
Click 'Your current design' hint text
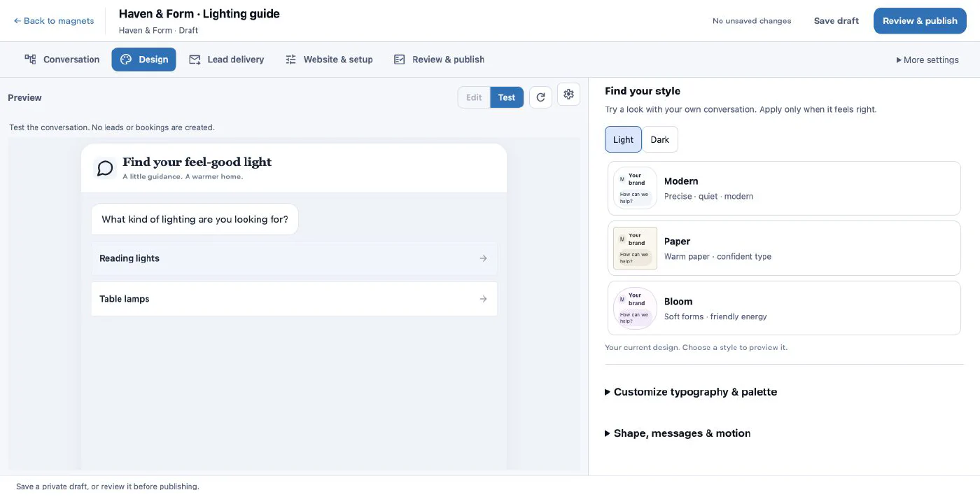696,348
